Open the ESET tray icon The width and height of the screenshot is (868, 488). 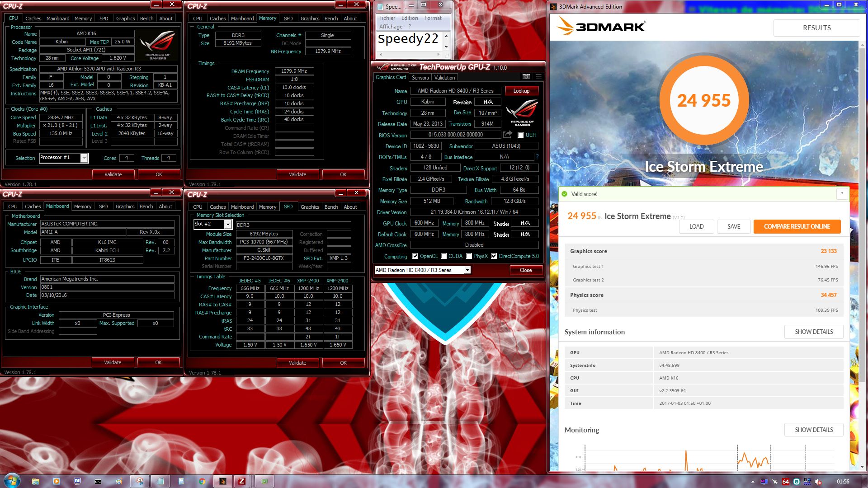point(797,482)
